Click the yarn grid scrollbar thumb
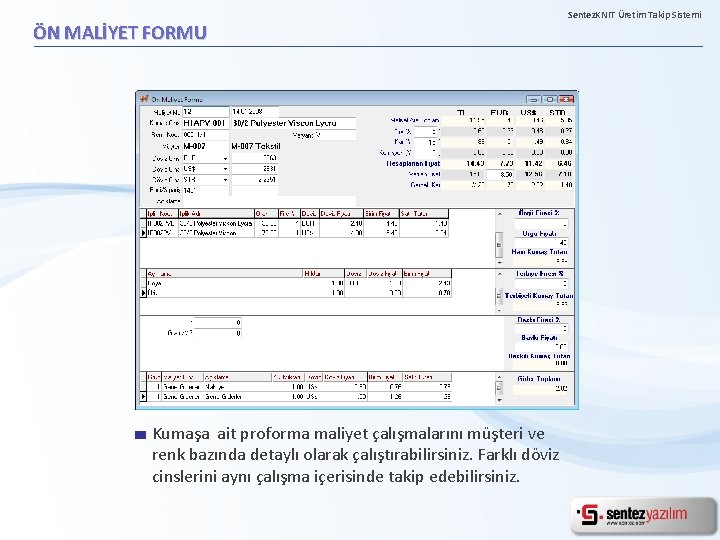This screenshot has width=720, height=540. (499, 244)
